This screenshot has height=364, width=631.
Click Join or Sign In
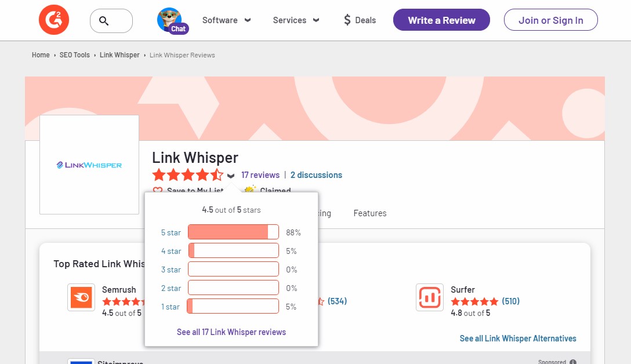pos(550,20)
